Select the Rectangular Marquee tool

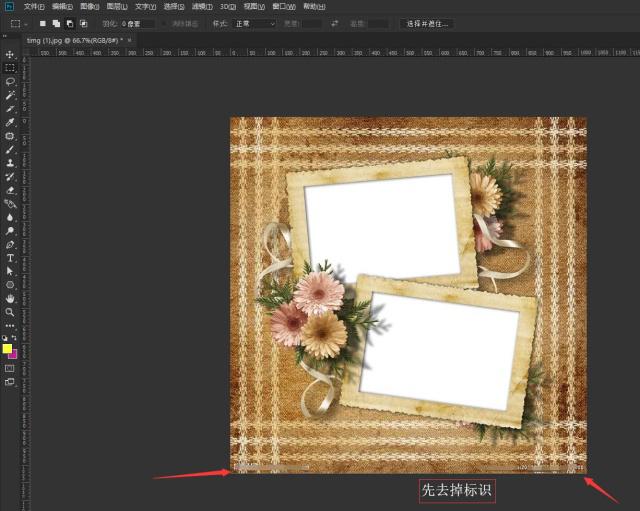coord(10,68)
